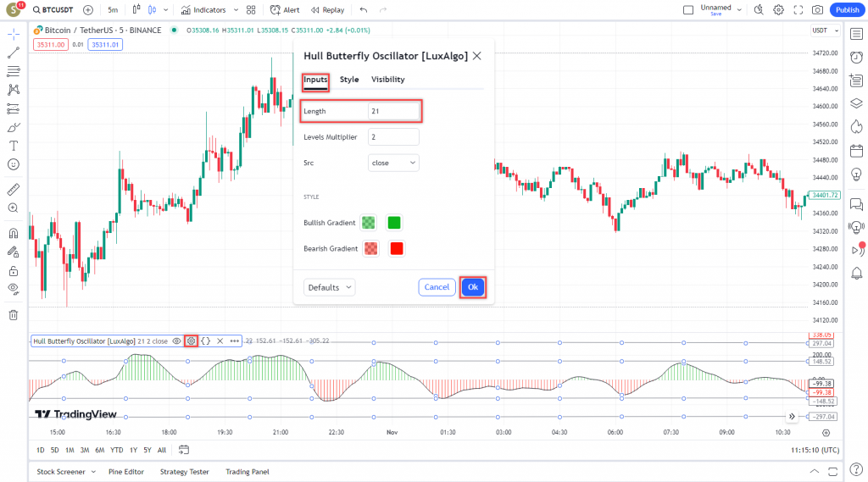Enter fullscreen mode
Screen dimensions: 868x482
(x=798, y=10)
